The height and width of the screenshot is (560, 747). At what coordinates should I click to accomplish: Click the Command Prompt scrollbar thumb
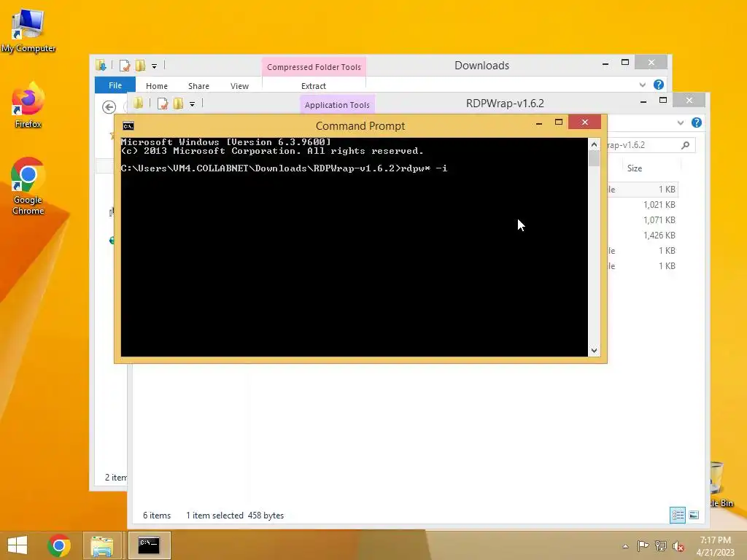(594, 158)
